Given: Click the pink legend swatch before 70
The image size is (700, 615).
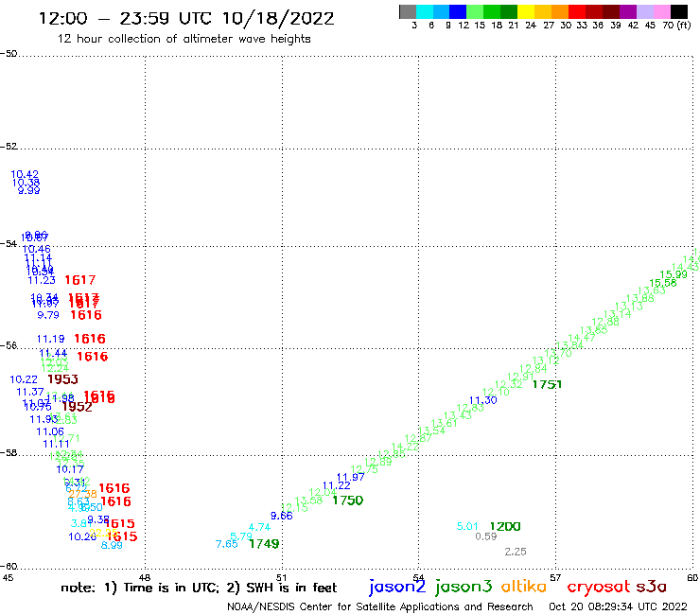Looking at the screenshot, I should tap(661, 11).
